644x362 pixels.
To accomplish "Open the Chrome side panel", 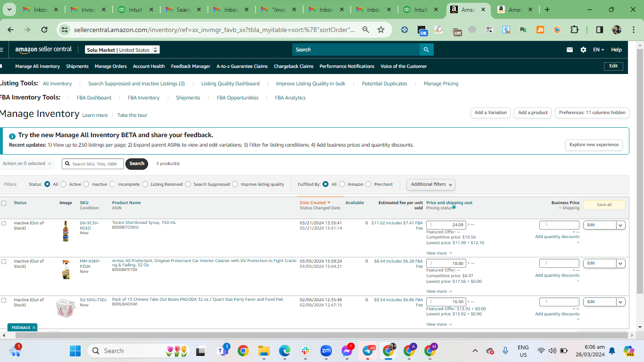I will (x=599, y=30).
